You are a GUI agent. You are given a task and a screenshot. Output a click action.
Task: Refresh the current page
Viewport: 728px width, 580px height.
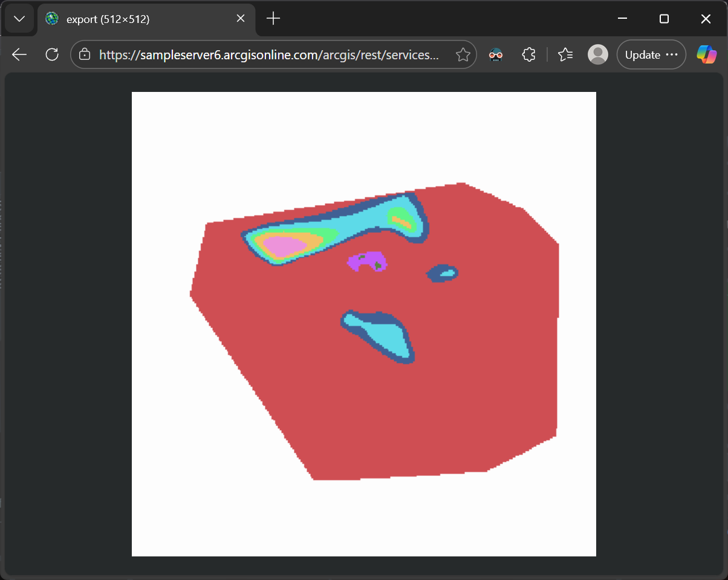pos(52,54)
